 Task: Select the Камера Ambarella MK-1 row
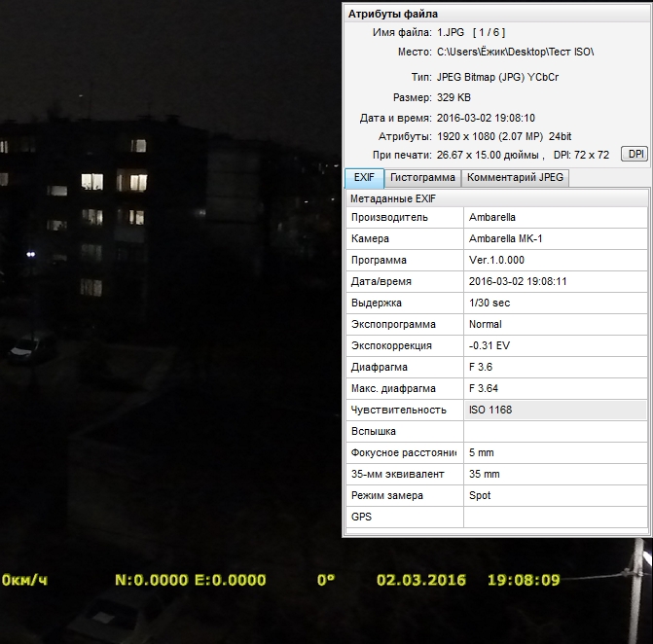tap(497, 239)
